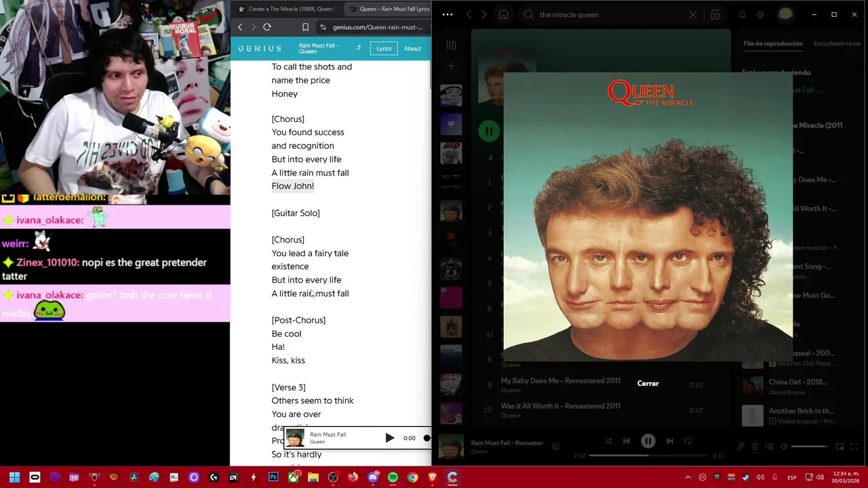Open site info icon beside genius.com address

pos(323,27)
